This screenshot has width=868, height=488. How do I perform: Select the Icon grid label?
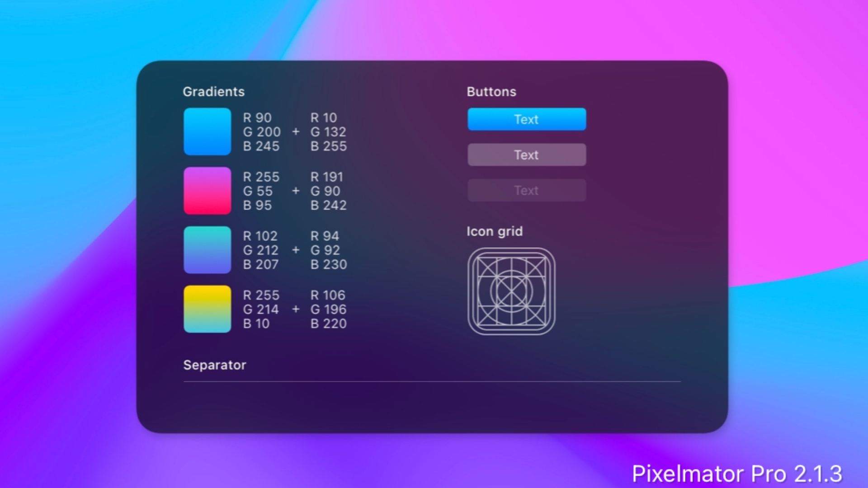(495, 231)
